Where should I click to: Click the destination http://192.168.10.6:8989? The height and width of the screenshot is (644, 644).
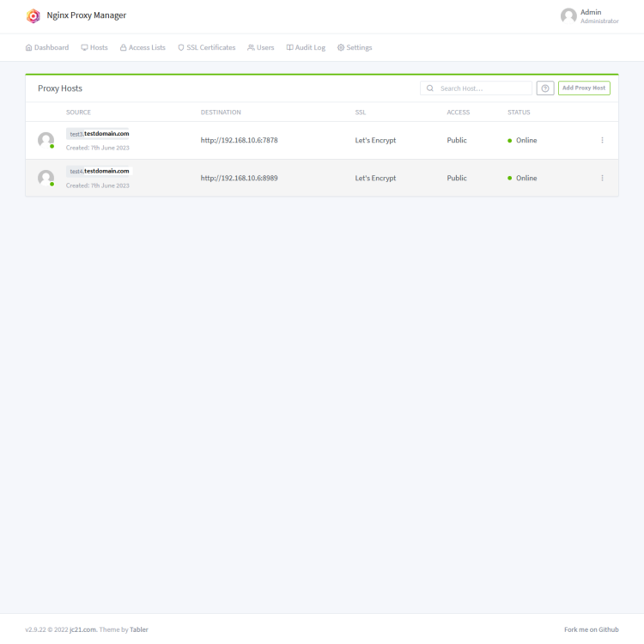pyautogui.click(x=239, y=179)
